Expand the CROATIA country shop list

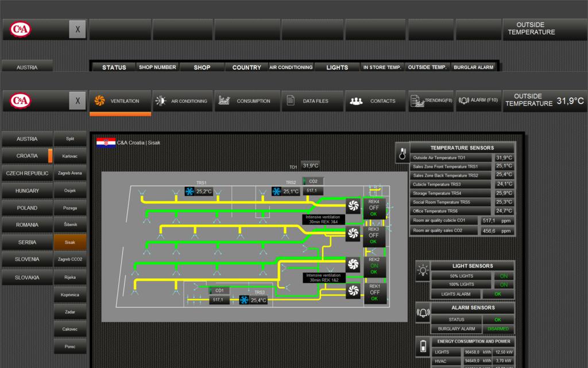coord(27,156)
